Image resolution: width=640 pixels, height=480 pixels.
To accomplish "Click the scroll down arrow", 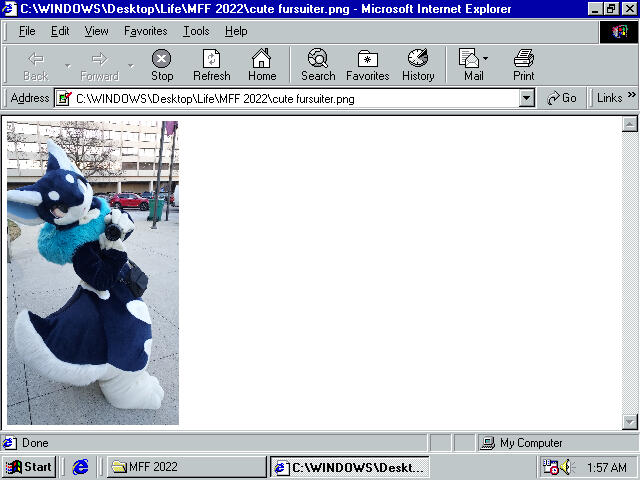I will tap(630, 422).
